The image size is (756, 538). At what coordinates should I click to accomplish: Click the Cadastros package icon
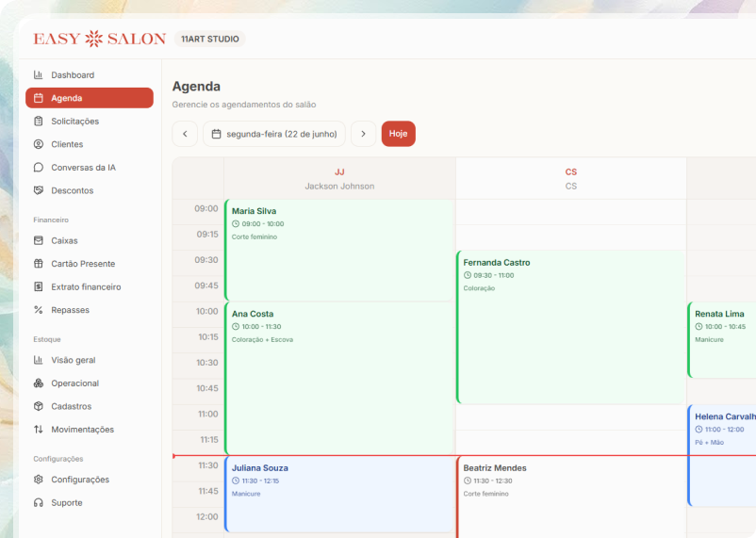(x=38, y=406)
